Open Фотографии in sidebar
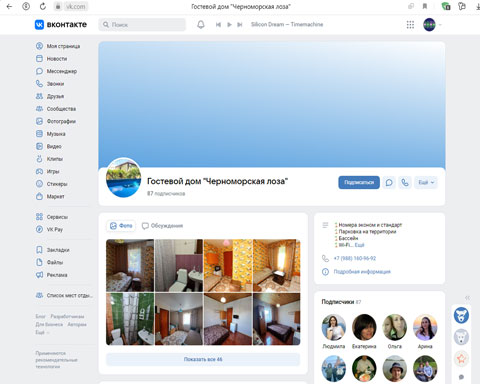Image resolution: width=480 pixels, height=384 pixels. pos(56,121)
